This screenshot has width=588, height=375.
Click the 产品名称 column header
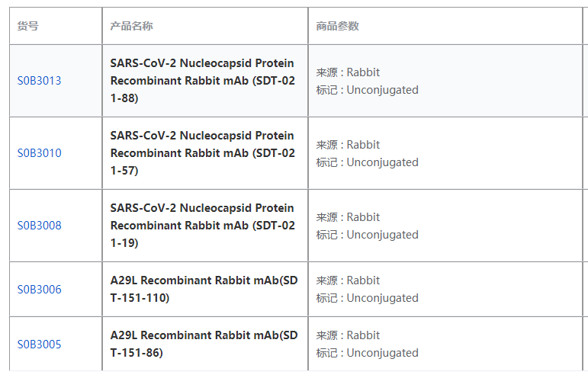click(x=131, y=26)
